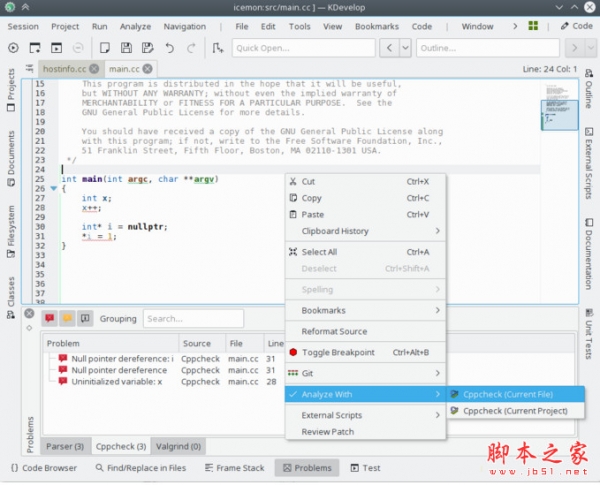The width and height of the screenshot is (600, 485).
Task: Close the Problems panel with round X
Action: 29,314
